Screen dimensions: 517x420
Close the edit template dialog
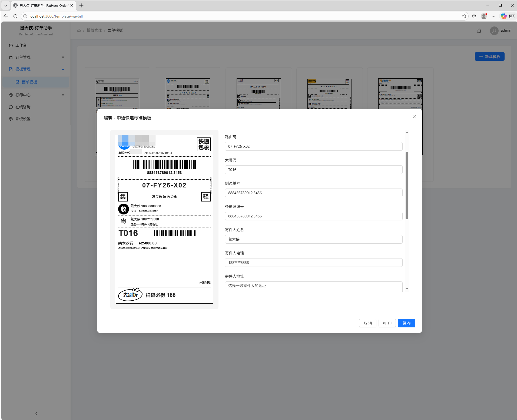tap(414, 117)
